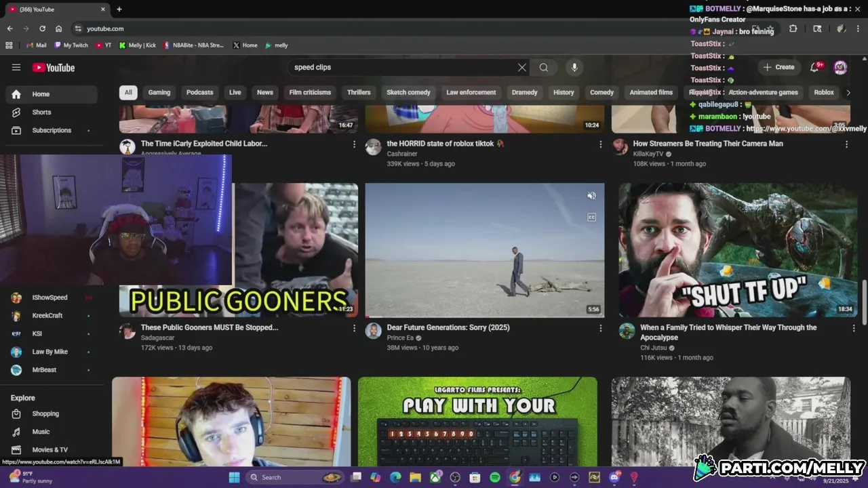Select the Comedy filter chip

pos(601,92)
